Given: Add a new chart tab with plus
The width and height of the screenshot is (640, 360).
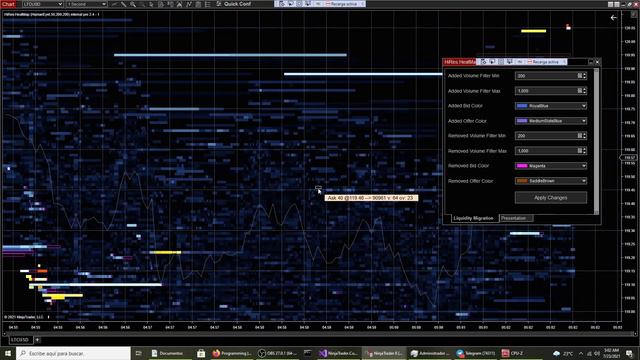Looking at the screenshot, I should coord(37,340).
